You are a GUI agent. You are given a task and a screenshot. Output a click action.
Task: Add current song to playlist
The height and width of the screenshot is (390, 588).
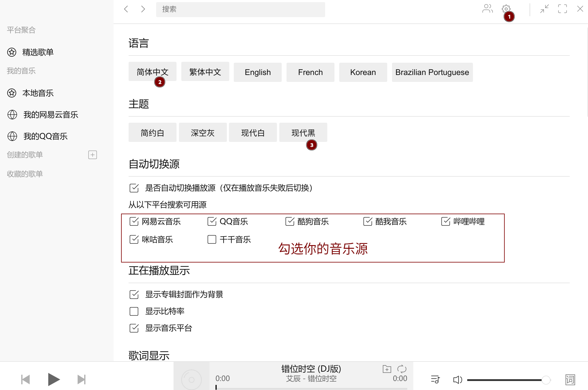click(x=387, y=369)
